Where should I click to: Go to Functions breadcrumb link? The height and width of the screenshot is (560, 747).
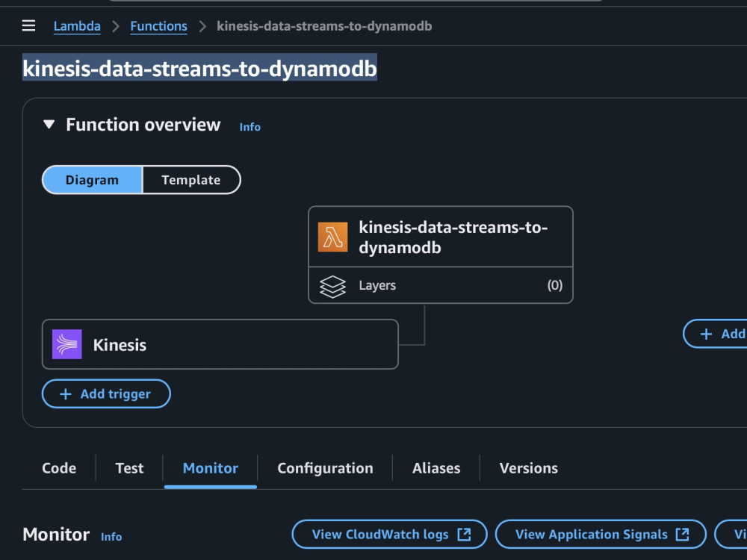158,25
